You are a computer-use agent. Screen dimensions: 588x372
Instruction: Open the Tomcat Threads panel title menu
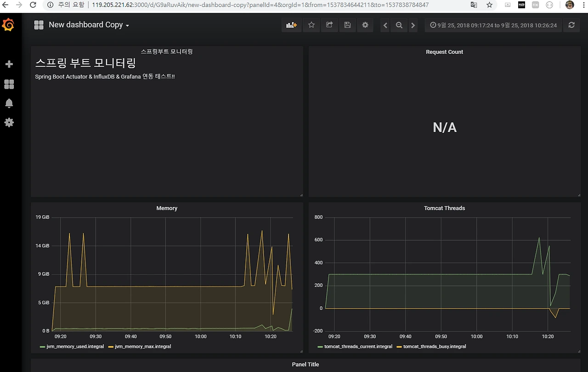pos(444,208)
